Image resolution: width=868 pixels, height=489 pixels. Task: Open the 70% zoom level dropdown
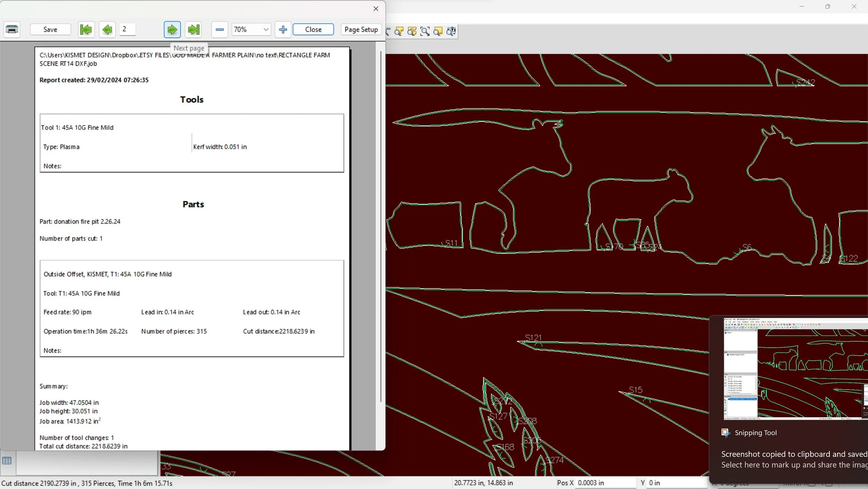point(266,30)
